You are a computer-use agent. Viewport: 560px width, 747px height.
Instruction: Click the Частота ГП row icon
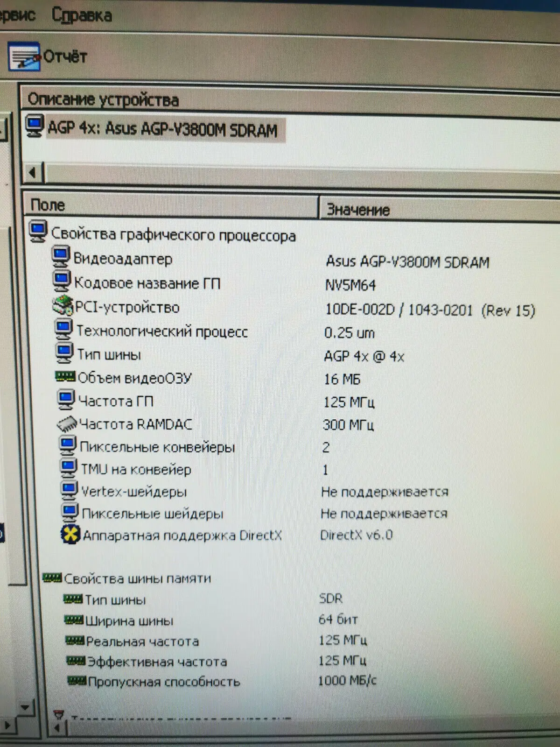pos(66,400)
